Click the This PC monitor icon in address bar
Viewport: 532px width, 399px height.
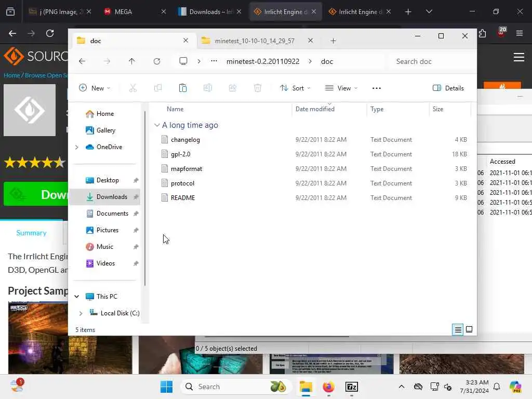(x=183, y=61)
